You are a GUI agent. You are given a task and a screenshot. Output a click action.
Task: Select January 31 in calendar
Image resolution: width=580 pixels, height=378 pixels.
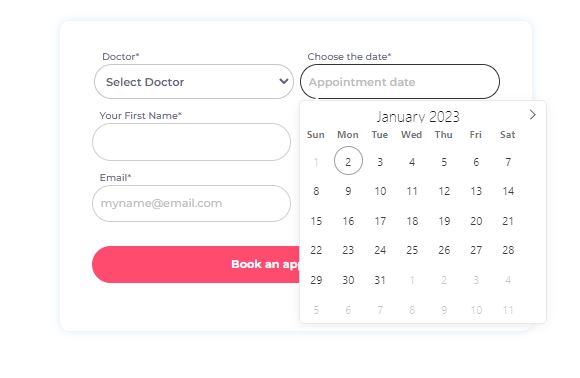point(380,280)
